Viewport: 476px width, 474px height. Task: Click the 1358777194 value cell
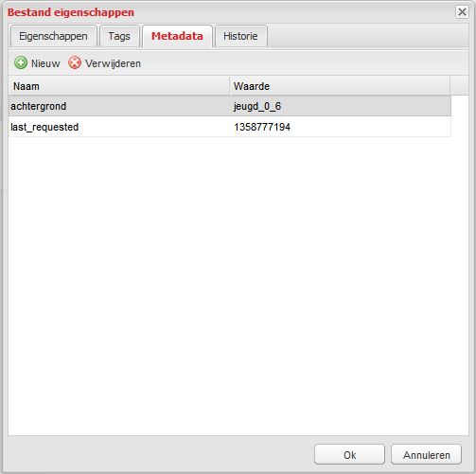pos(341,127)
